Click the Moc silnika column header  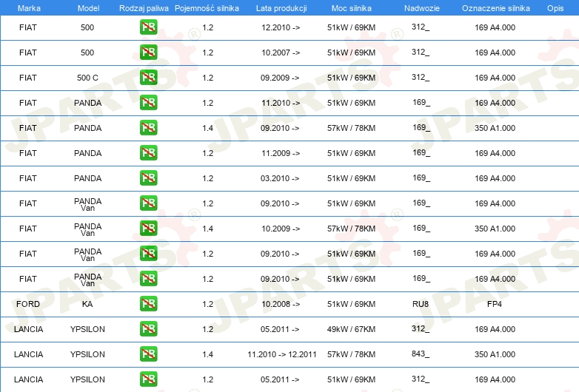point(352,8)
